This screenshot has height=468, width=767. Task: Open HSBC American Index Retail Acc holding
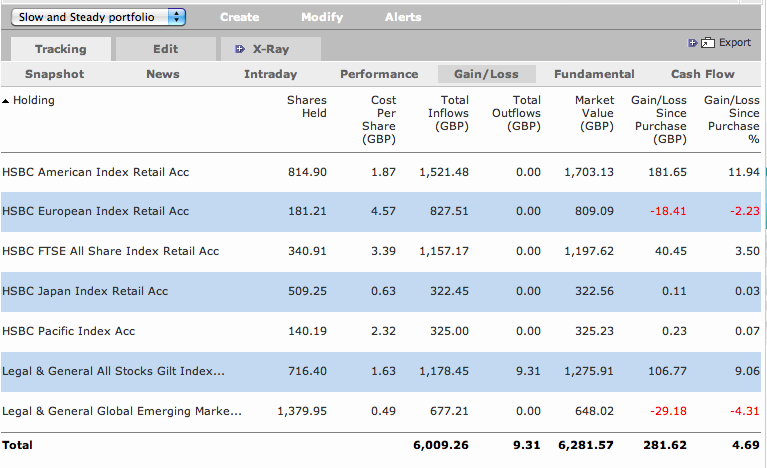[x=95, y=172]
